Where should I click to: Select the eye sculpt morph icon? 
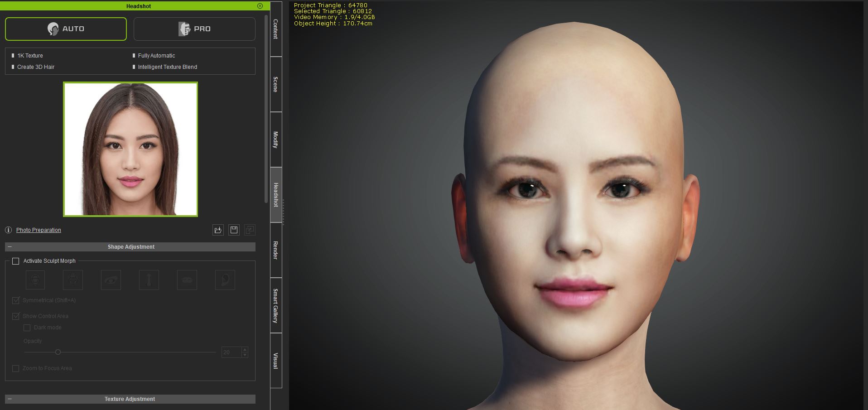point(111,280)
